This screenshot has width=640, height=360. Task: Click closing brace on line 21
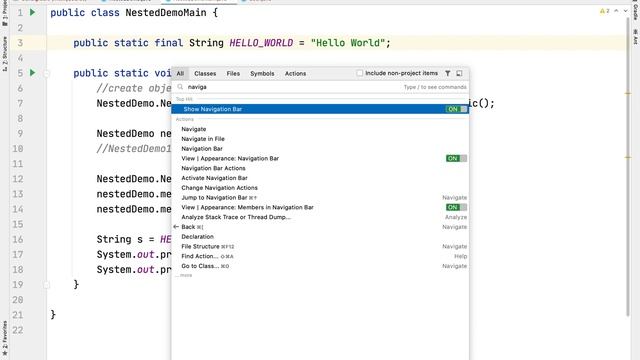[53, 315]
